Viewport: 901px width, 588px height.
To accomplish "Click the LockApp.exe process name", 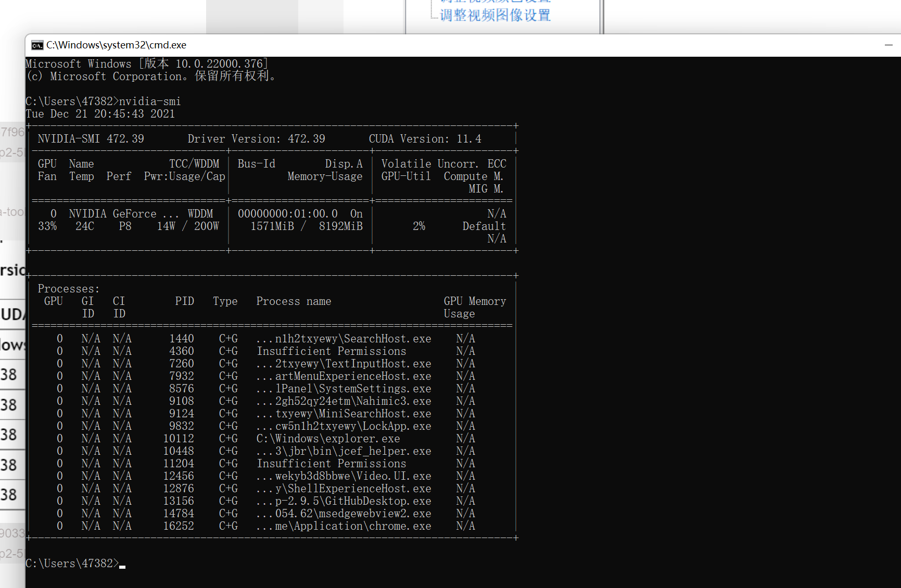I will click(x=344, y=426).
